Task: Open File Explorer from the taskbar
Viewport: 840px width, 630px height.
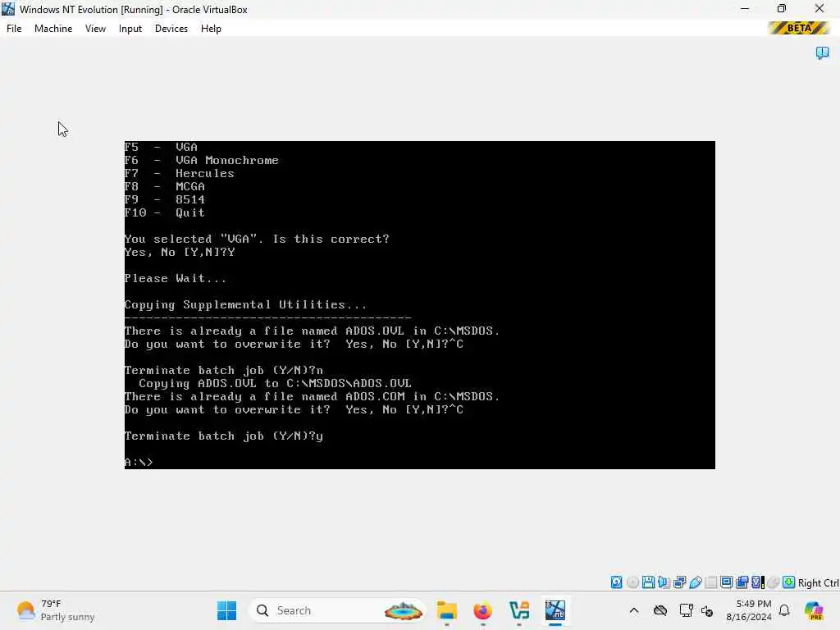Action: pos(447,610)
